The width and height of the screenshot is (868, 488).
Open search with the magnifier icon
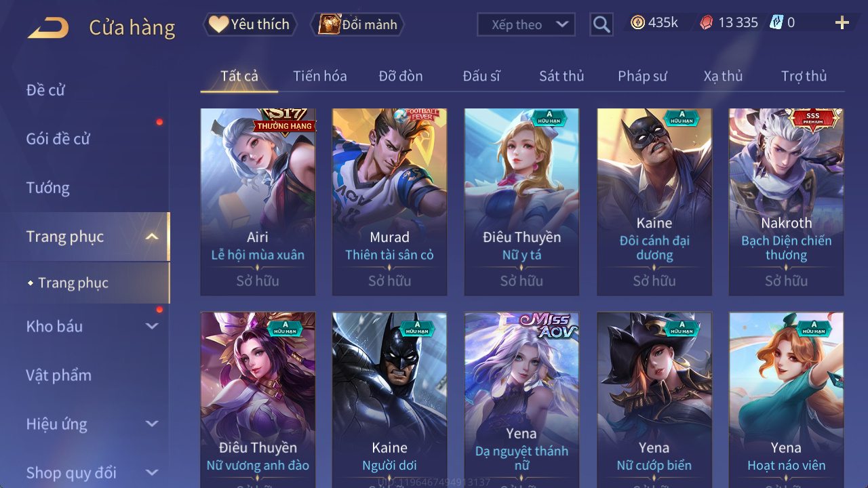pyautogui.click(x=601, y=24)
